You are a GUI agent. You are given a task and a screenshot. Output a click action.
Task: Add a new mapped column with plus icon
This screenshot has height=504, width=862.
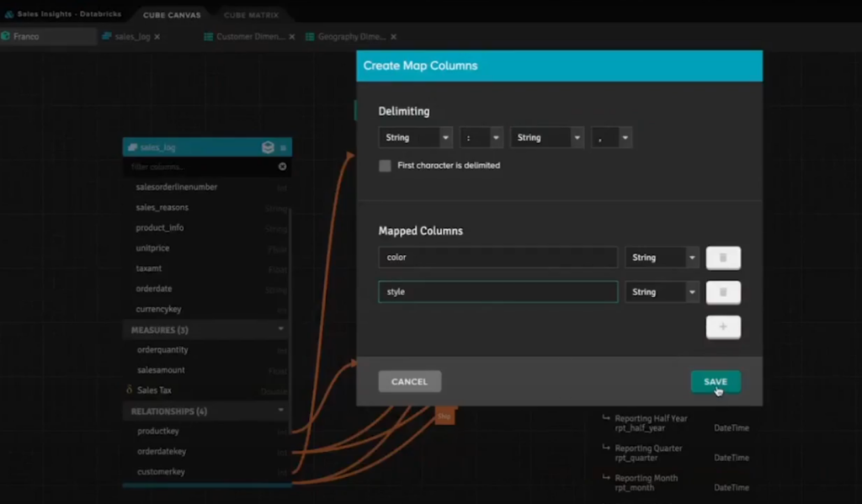(x=723, y=326)
